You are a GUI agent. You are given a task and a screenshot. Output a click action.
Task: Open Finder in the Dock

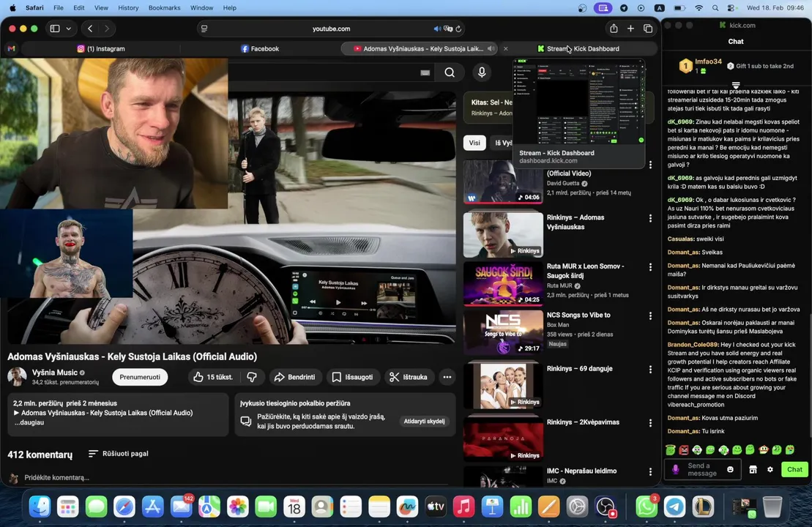(40, 507)
